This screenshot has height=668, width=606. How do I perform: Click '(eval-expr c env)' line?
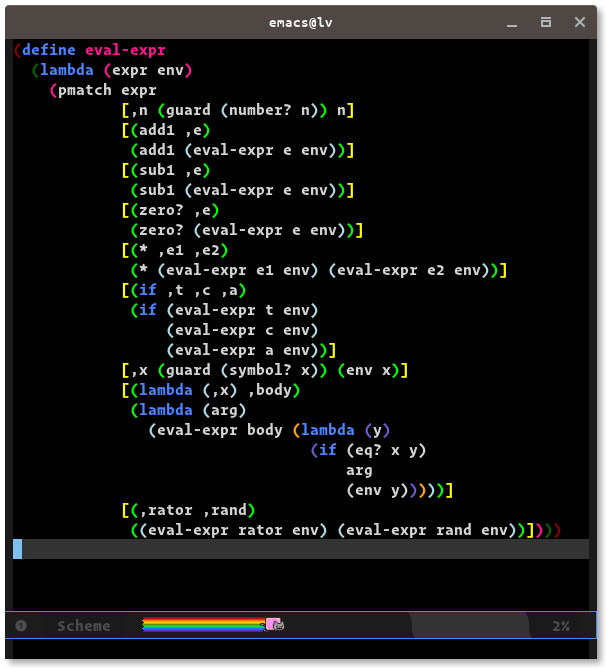(x=242, y=330)
